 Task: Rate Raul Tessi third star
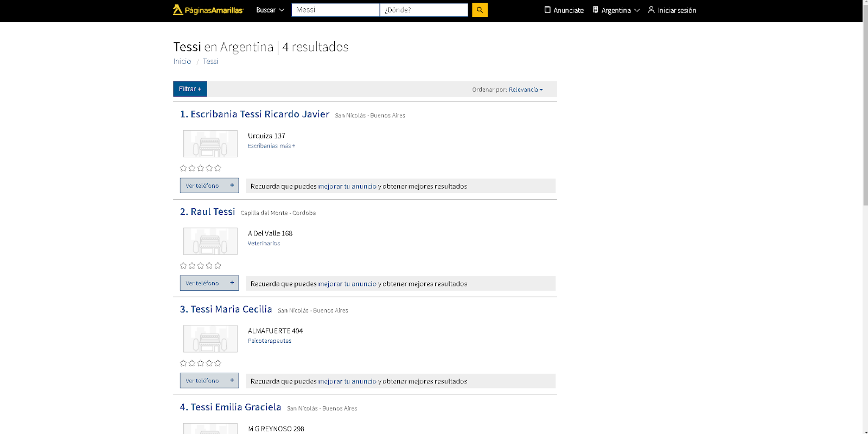[x=201, y=266]
